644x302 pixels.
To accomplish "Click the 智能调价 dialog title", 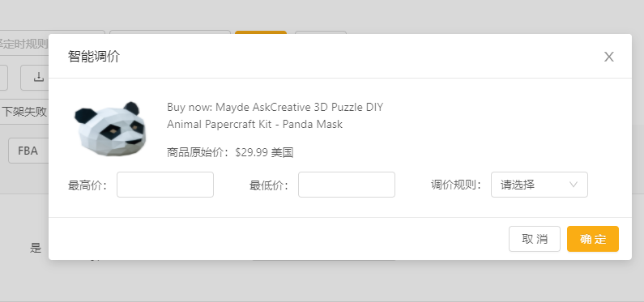I will (x=94, y=57).
